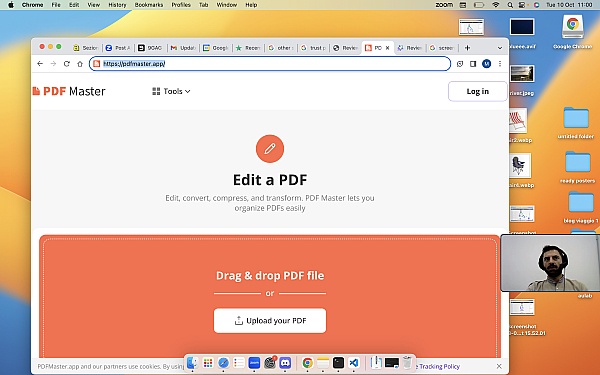600x375 pixels.
Task: Switch to the Post A tab
Action: click(x=118, y=48)
